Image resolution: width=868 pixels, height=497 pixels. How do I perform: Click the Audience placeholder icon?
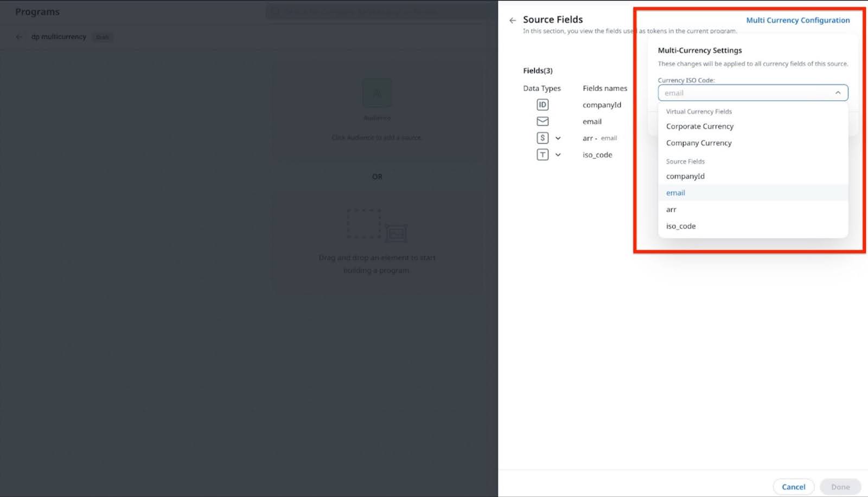tap(377, 93)
